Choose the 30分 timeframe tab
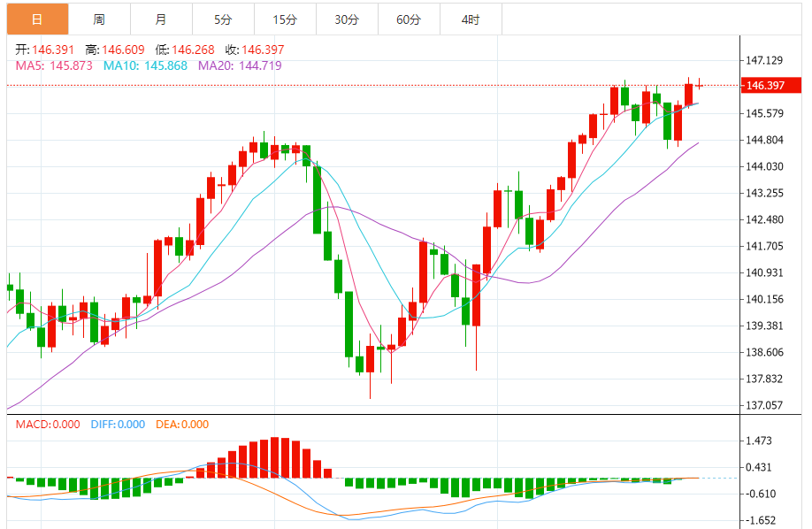Screen dimensions: 812x529 click(347, 19)
